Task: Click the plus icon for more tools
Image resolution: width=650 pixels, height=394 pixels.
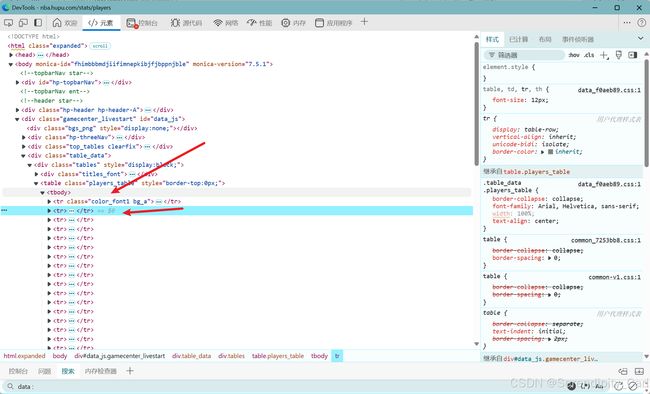Action: click(x=364, y=22)
